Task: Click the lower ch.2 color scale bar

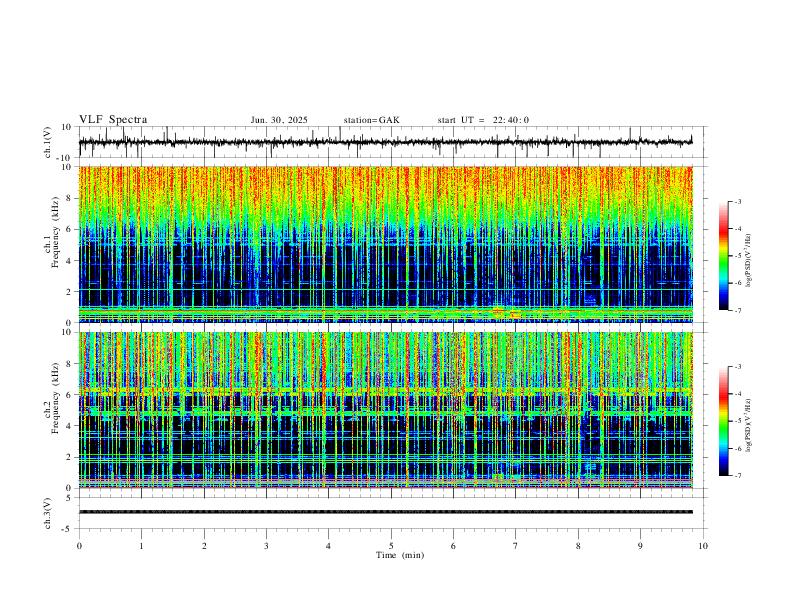Action: 724,421
